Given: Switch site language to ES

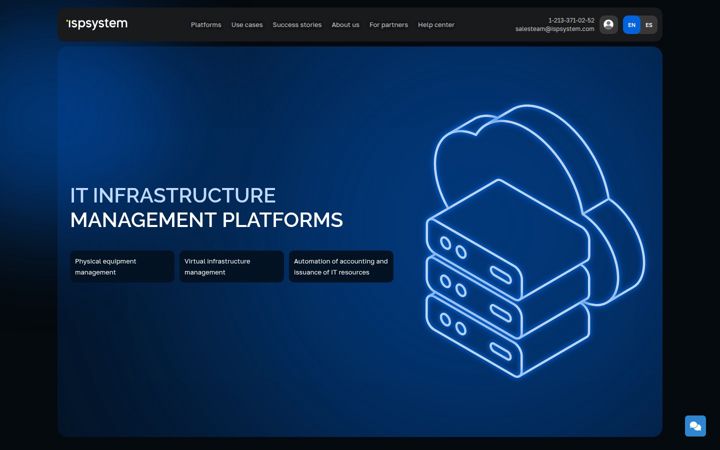Looking at the screenshot, I should pyautogui.click(x=649, y=25).
